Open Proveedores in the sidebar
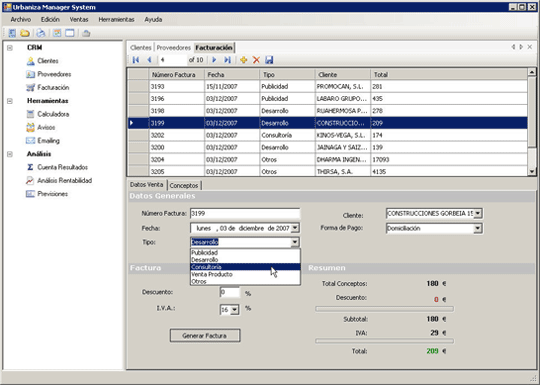 click(54, 74)
